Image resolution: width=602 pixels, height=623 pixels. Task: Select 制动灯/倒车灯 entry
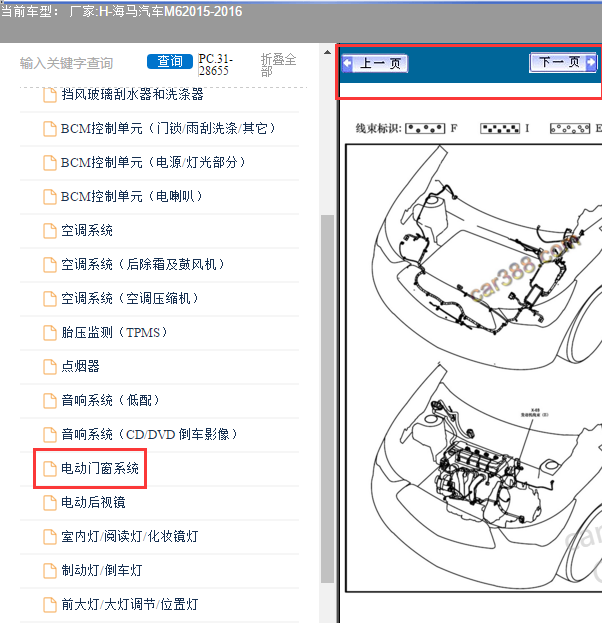click(x=101, y=570)
